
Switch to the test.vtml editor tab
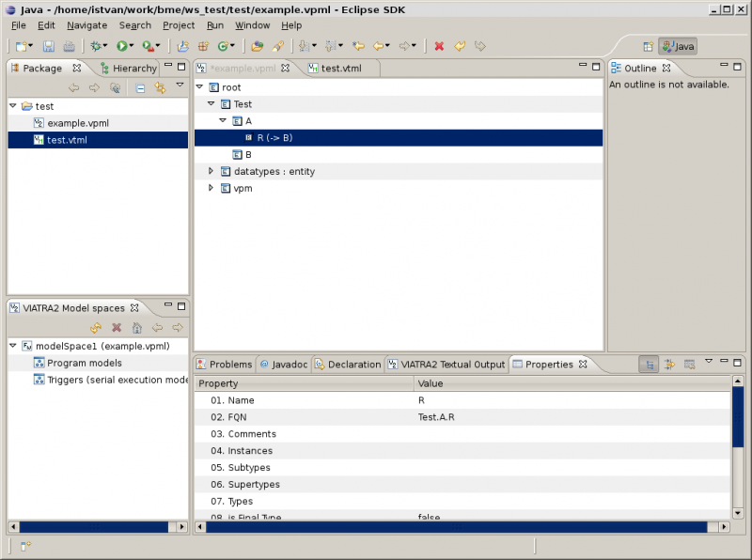click(341, 68)
